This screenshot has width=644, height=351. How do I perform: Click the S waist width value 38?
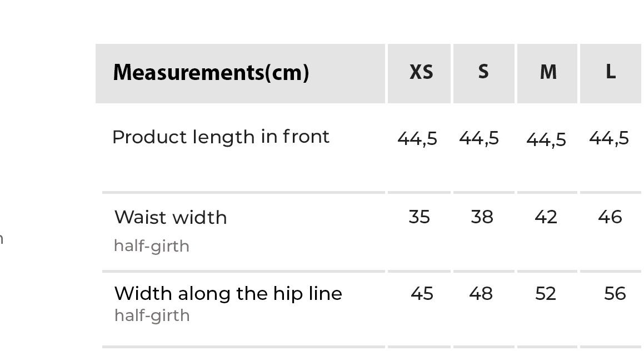[x=482, y=217]
